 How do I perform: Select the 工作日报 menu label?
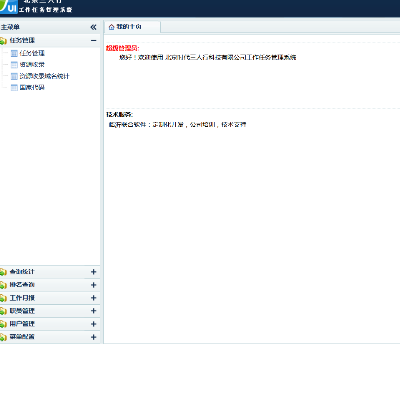point(22,298)
